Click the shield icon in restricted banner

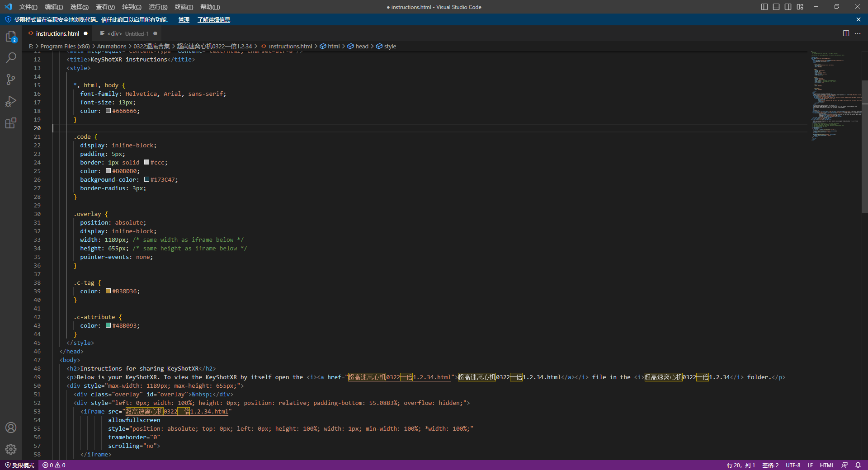8,19
